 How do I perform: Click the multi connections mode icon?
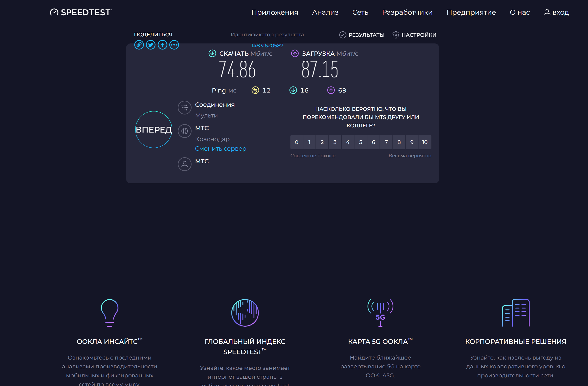[185, 108]
